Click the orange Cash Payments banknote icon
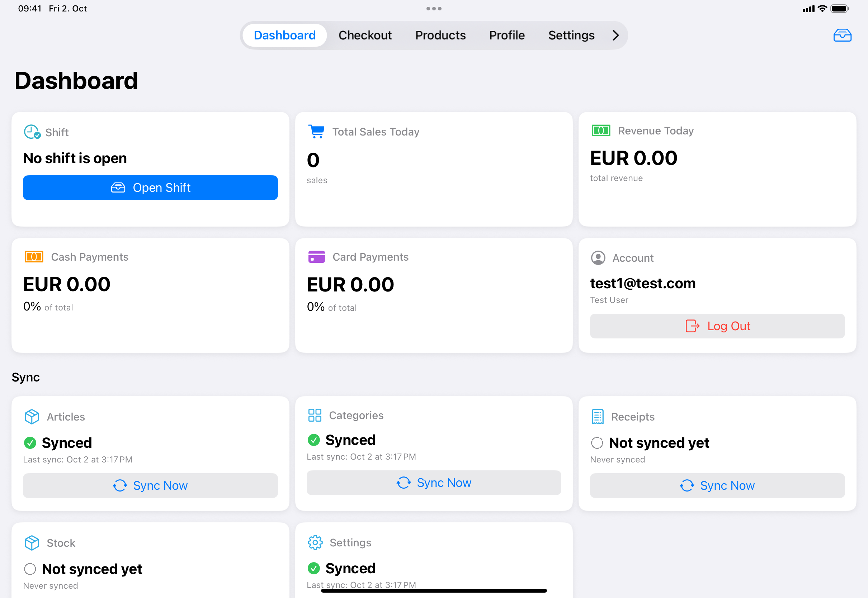The image size is (868, 598). 34,257
